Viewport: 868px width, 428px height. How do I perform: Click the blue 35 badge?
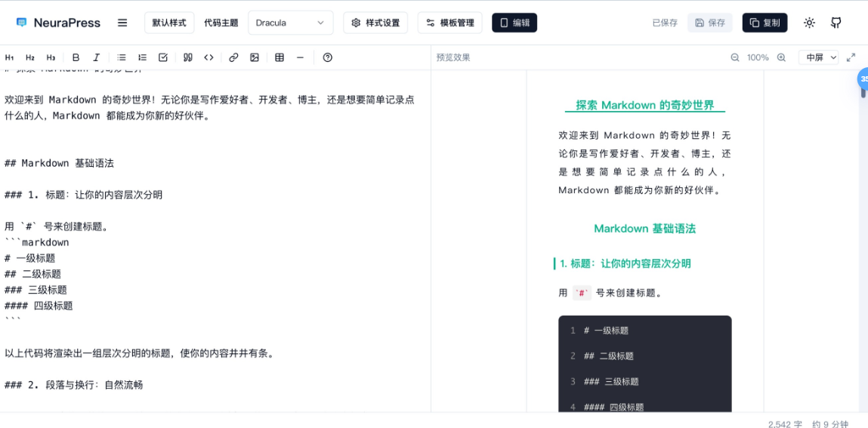pyautogui.click(x=863, y=79)
